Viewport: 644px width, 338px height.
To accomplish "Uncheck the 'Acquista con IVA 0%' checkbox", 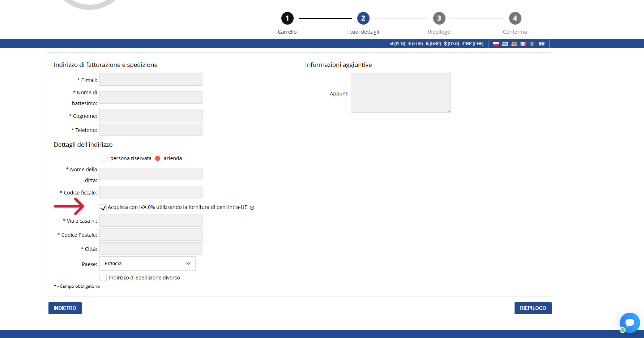I will click(103, 207).
